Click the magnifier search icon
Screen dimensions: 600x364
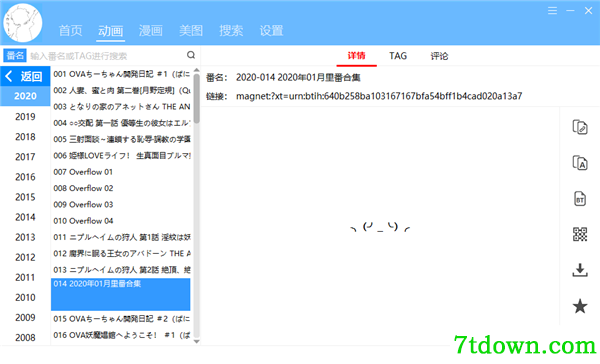191,55
